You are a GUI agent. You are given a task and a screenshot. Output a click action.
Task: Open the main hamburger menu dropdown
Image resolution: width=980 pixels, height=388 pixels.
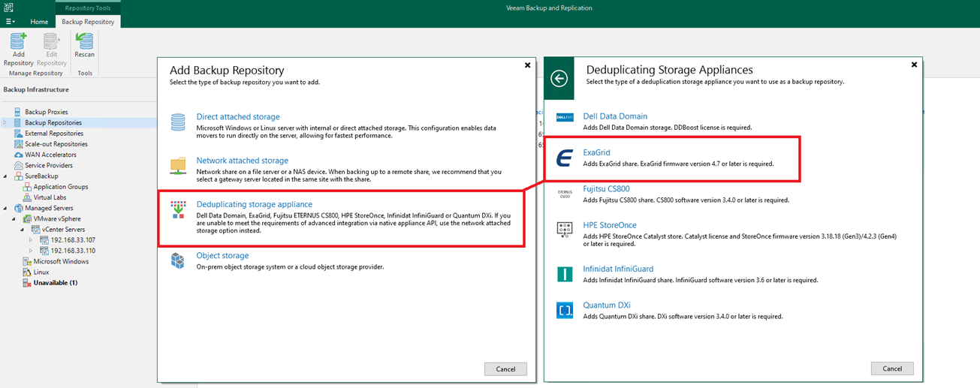click(11, 22)
